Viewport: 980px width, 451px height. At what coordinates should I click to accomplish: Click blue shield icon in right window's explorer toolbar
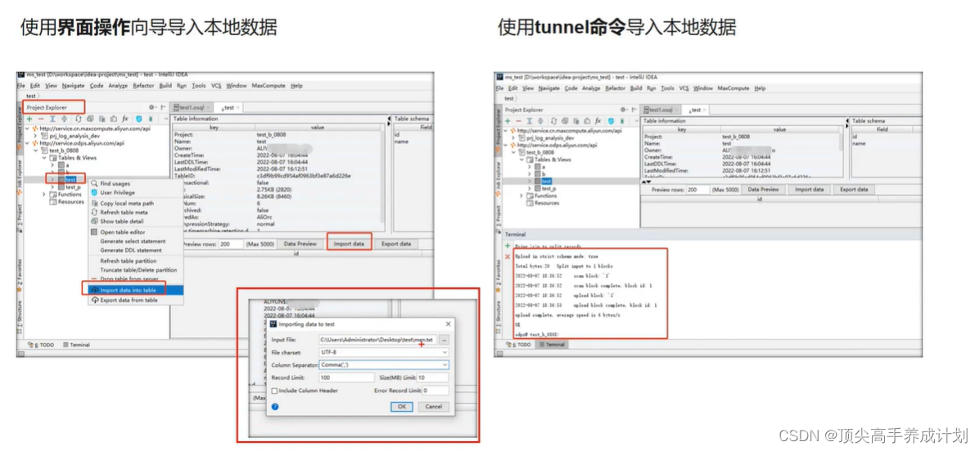coord(611,120)
